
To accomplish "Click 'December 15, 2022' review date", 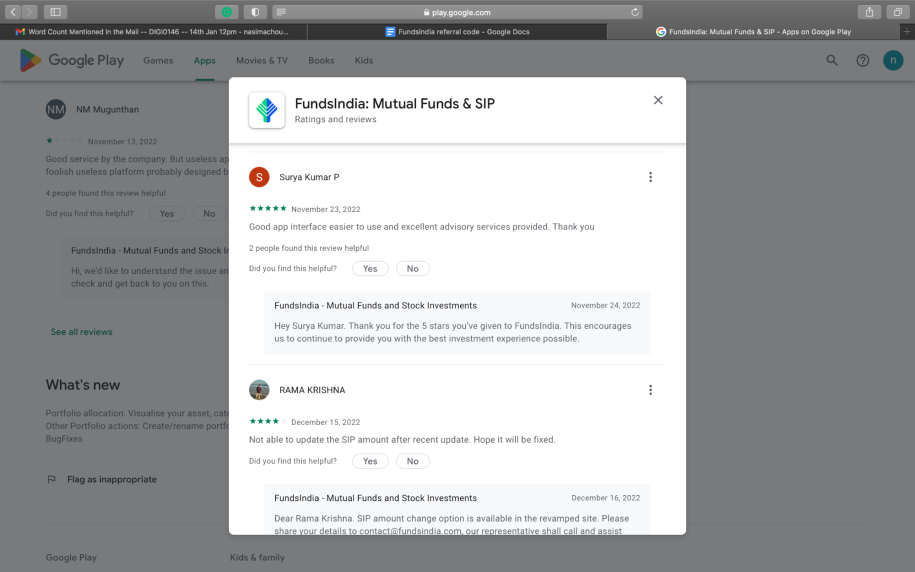I will pyautogui.click(x=326, y=422).
